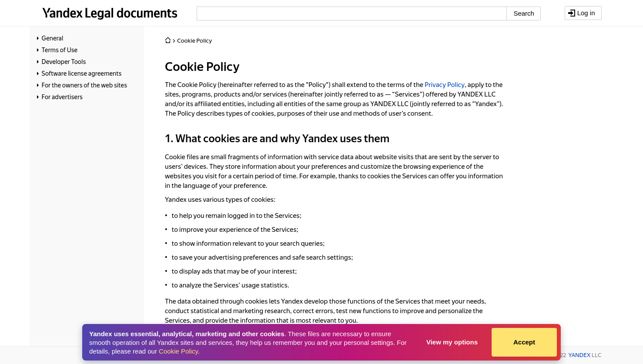The height and width of the screenshot is (364, 643).
Task: Expand Software license agreements arrow
Action: pos(38,73)
